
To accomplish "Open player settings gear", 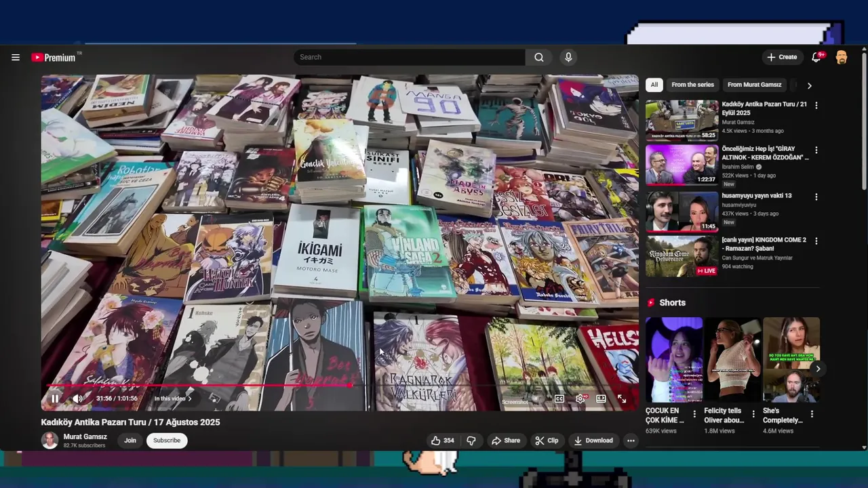I will pyautogui.click(x=580, y=399).
